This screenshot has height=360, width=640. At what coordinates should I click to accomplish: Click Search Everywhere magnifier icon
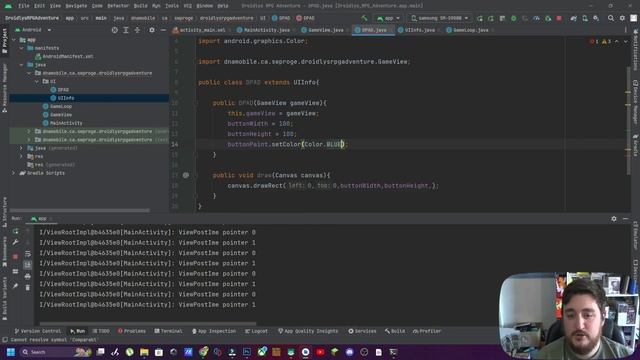tap(611, 18)
